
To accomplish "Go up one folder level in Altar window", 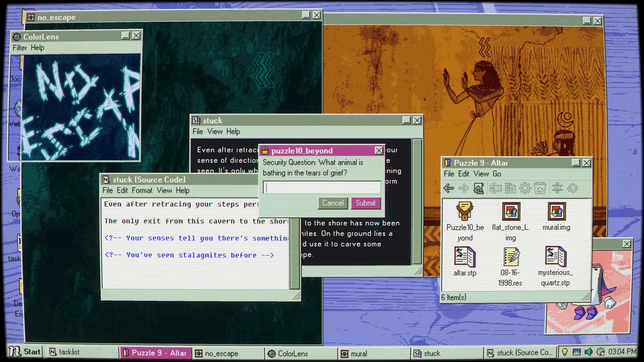I will click(x=478, y=188).
